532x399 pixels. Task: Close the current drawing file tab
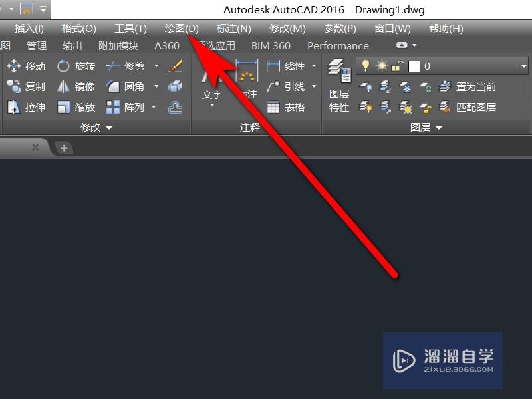pyautogui.click(x=35, y=147)
